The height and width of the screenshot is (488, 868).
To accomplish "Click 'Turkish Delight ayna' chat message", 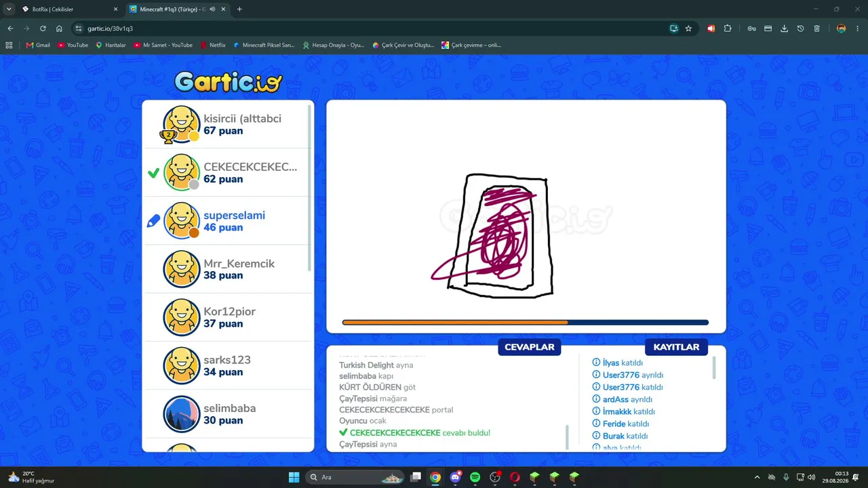I will click(376, 365).
